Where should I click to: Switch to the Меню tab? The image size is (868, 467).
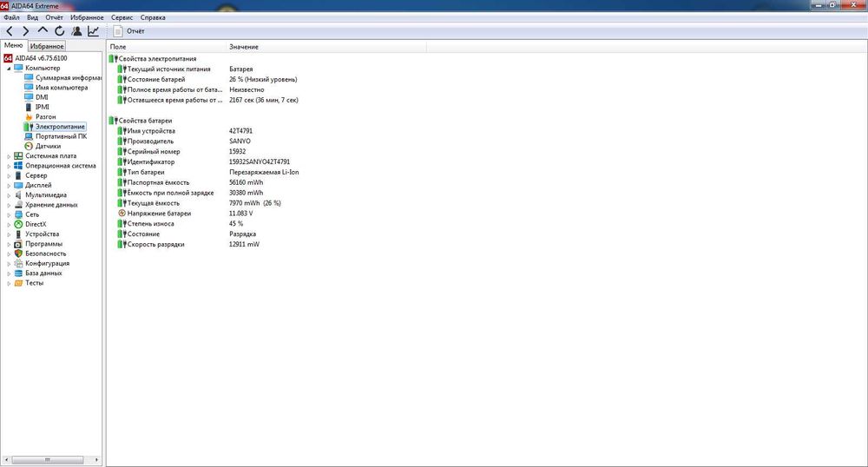point(13,45)
